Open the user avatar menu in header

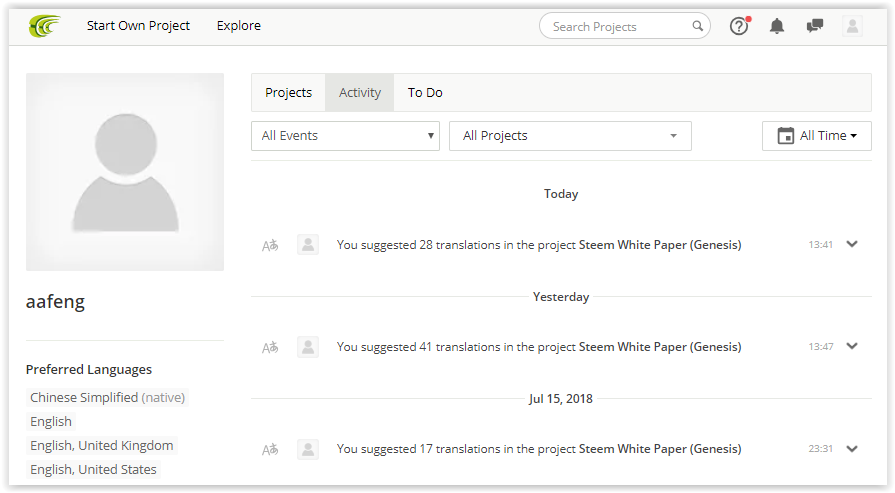pos(852,26)
